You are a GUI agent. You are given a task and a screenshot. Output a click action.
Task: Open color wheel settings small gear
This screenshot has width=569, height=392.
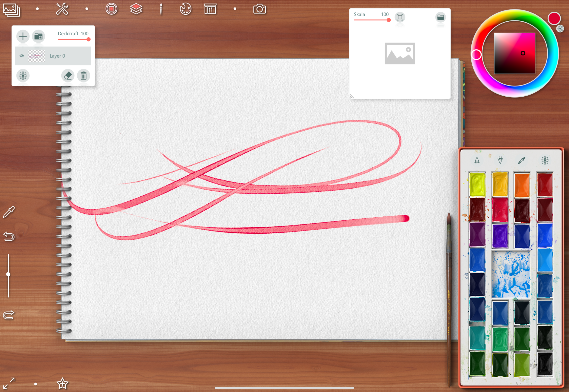click(x=560, y=29)
